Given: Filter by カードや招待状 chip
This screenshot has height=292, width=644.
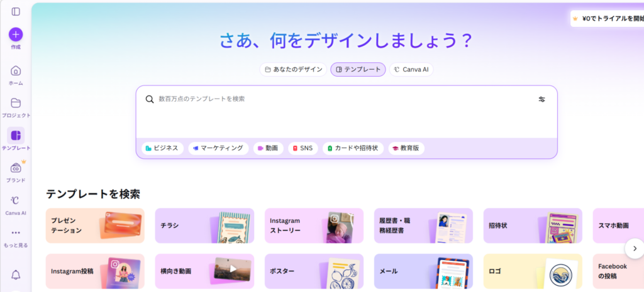Looking at the screenshot, I should (353, 148).
